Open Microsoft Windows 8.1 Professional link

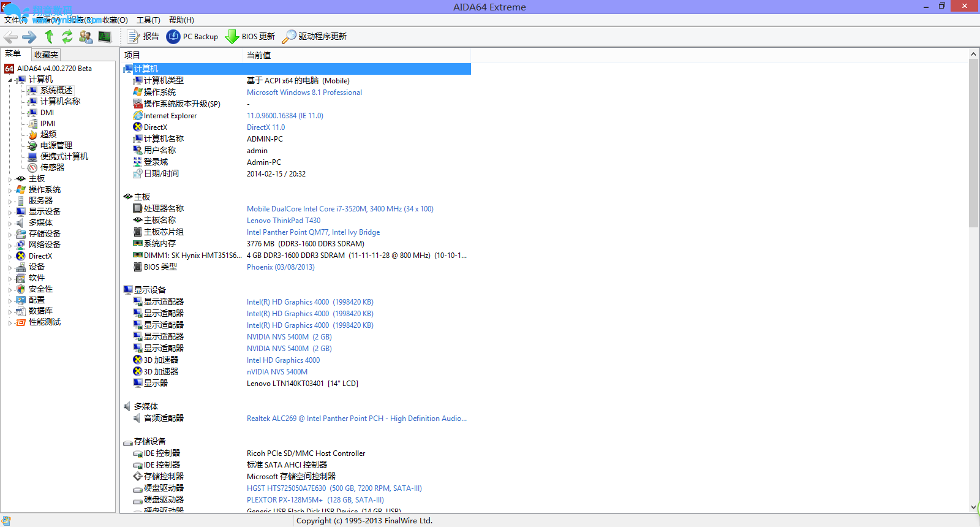pos(304,93)
